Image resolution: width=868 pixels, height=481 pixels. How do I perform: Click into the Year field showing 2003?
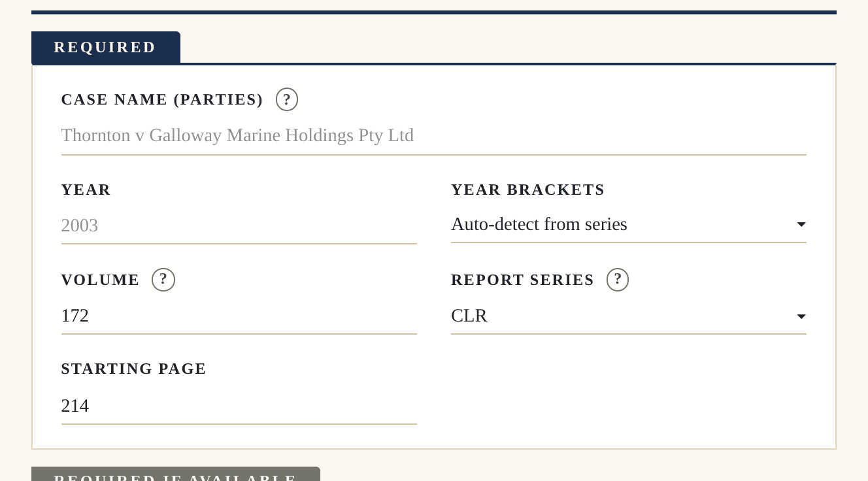(x=239, y=226)
